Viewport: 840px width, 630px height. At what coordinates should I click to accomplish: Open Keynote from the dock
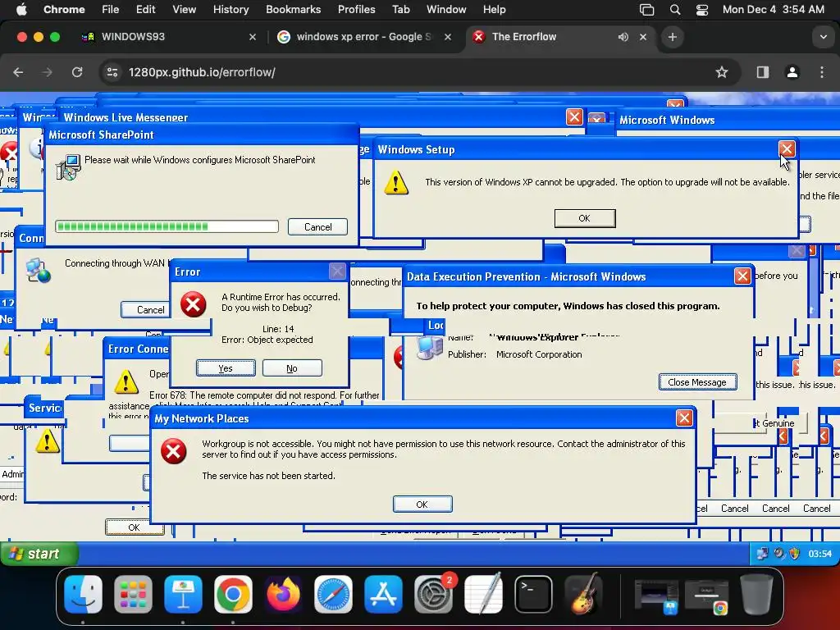click(183, 594)
